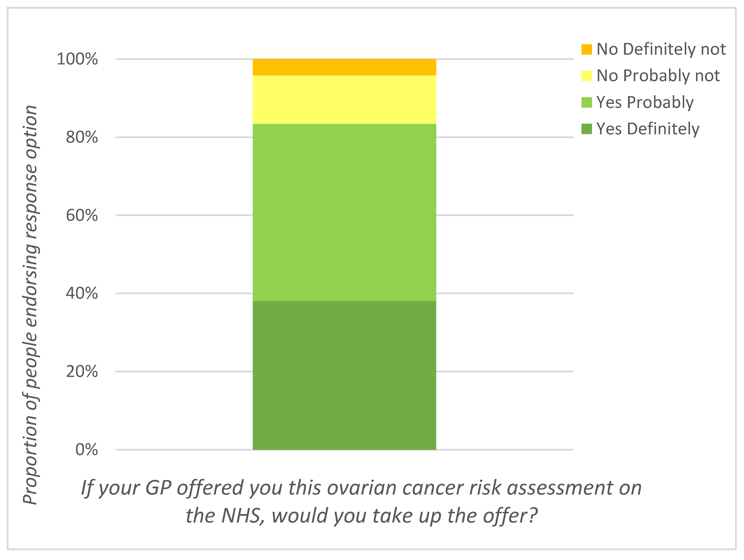Select the 40% y-axis tick label
This screenshot has height=560, width=744.
click(82, 293)
